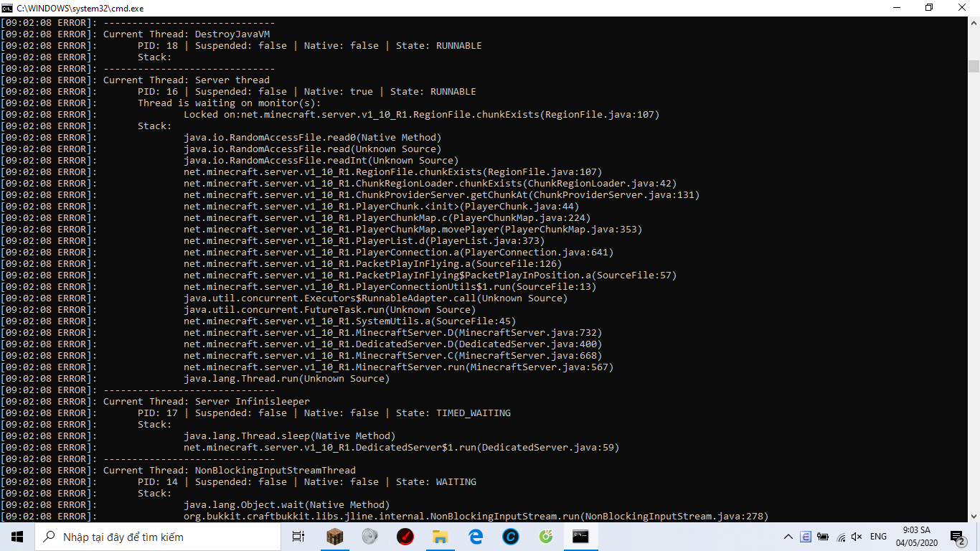Click 'java.lang.Object.wait(Native Method)' line
Image resolution: width=980 pixels, height=551 pixels.
coord(287,504)
